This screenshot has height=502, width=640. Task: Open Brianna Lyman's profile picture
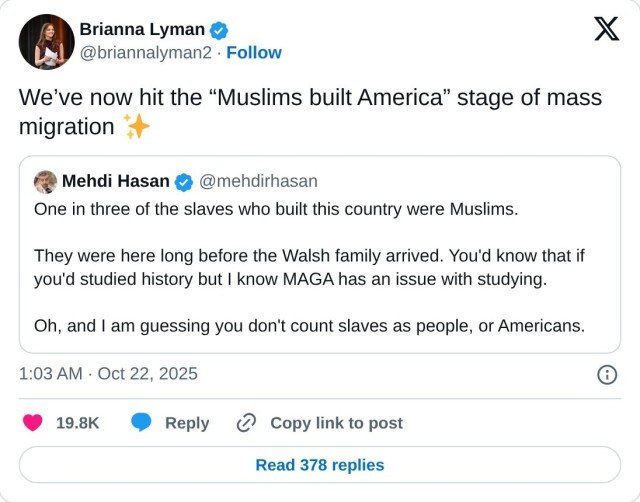point(46,42)
